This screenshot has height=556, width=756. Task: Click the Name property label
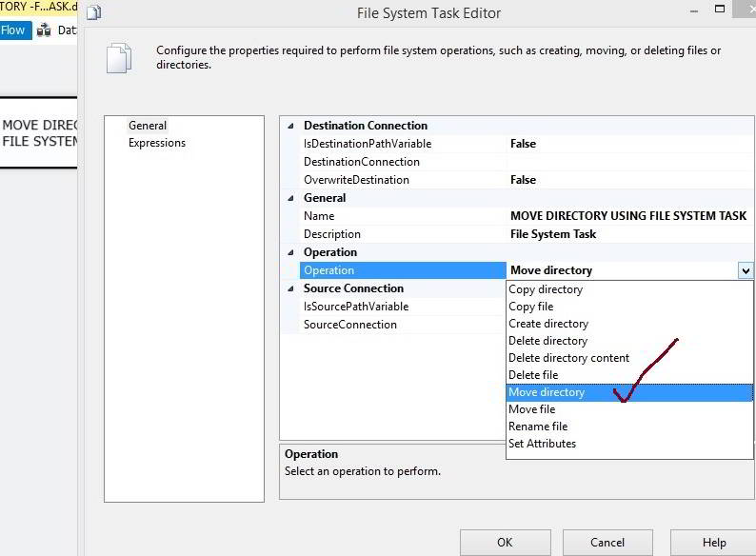click(319, 216)
